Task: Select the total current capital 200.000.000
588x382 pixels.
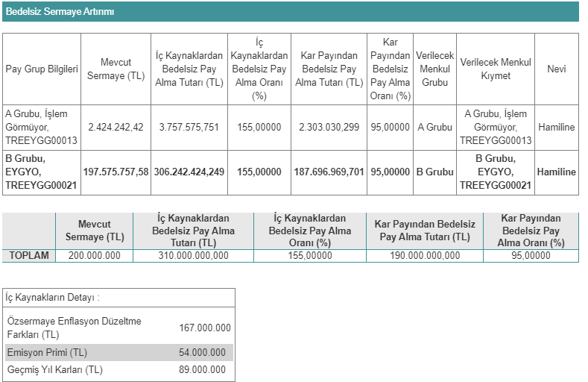Action: coord(94,256)
